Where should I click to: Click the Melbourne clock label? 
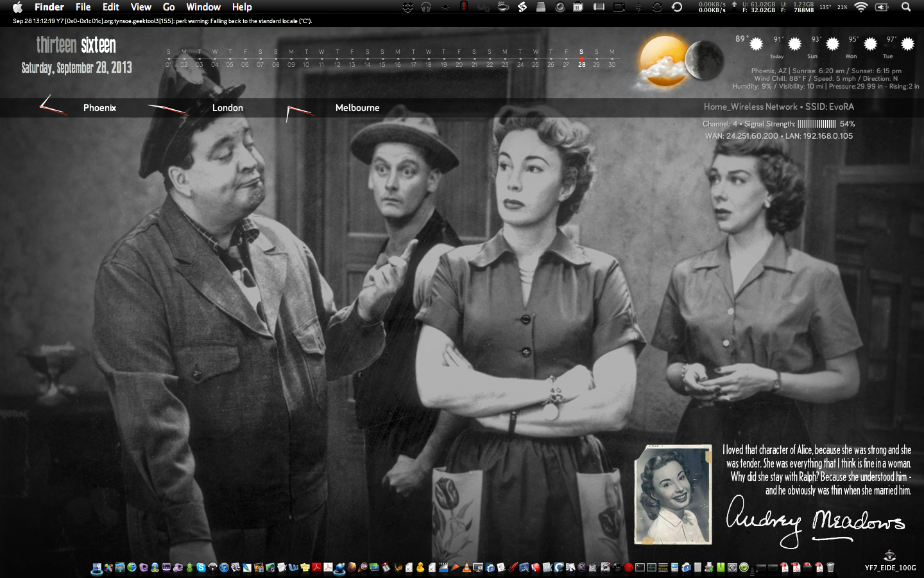coord(357,108)
